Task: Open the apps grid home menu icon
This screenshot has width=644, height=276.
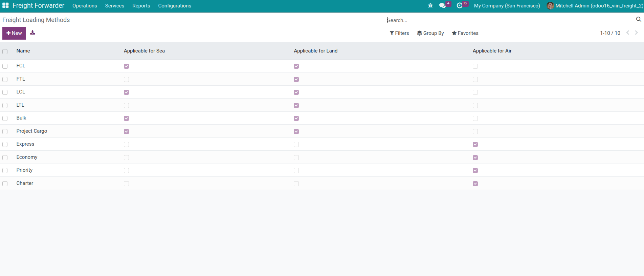Action: point(5,5)
